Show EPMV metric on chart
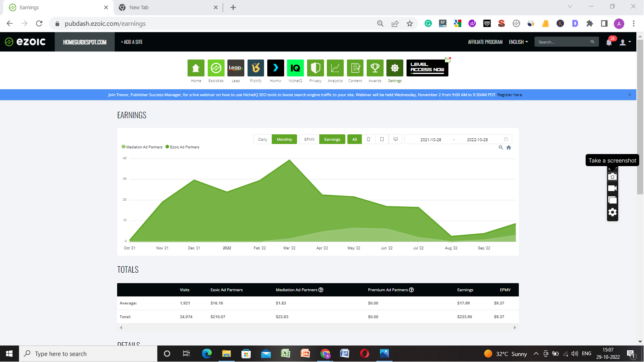 click(310, 139)
